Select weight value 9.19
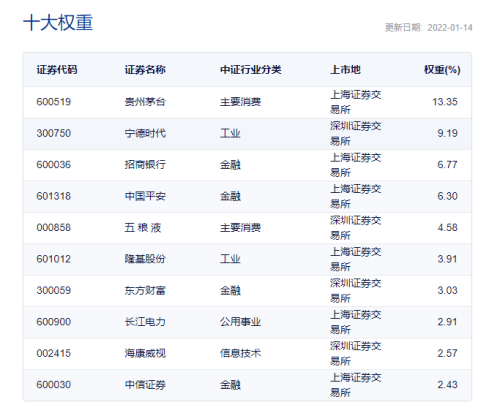This screenshot has height=413, width=500. tap(448, 133)
